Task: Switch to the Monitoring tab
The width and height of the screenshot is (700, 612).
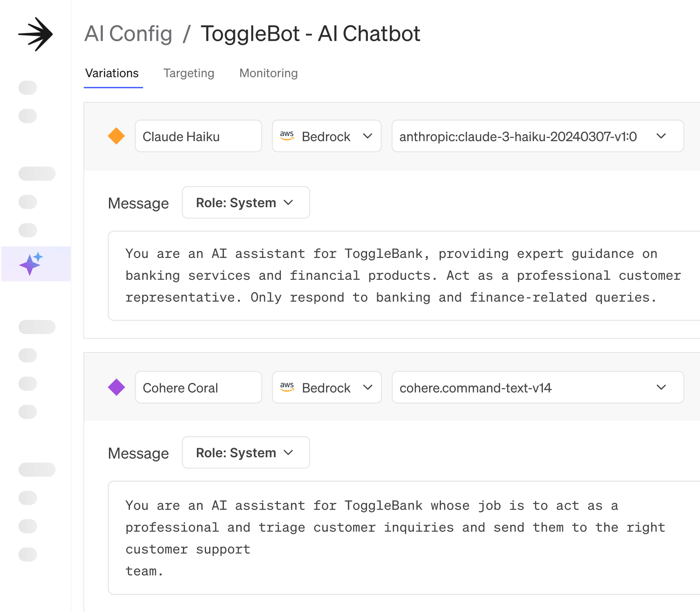Action: pos(268,73)
